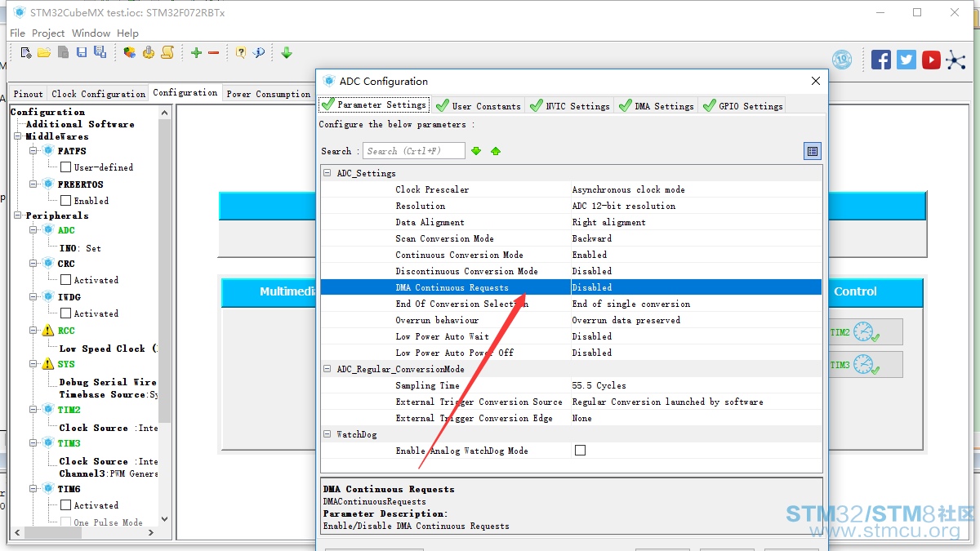The width and height of the screenshot is (980, 551).
Task: Open the DMA Settings tab
Action: coord(656,105)
